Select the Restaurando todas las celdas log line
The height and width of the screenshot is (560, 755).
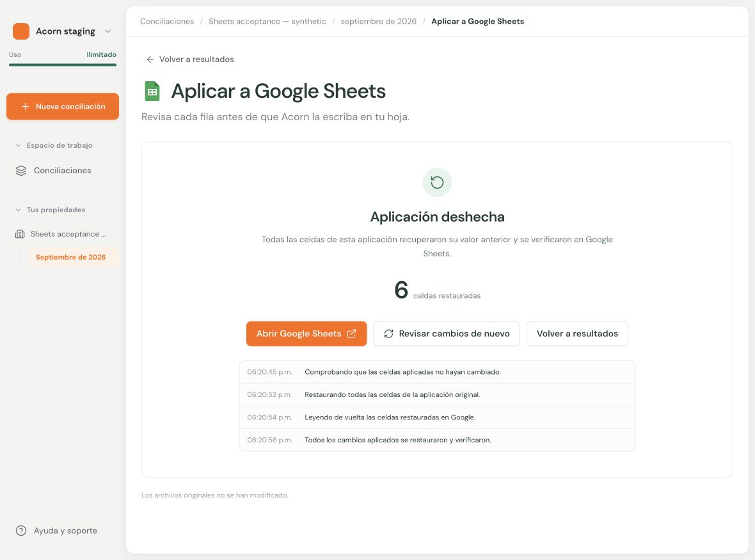point(437,394)
